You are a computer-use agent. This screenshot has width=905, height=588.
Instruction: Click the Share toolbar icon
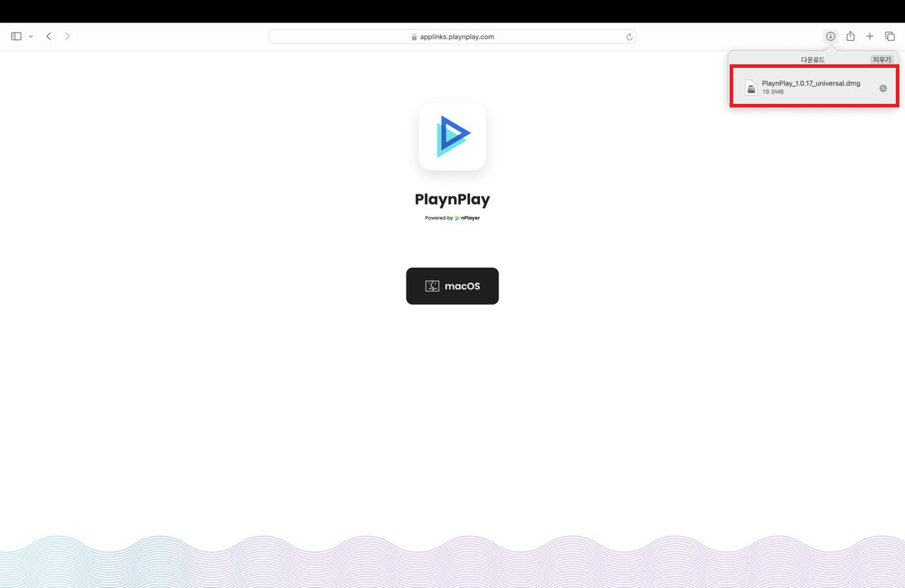[851, 36]
